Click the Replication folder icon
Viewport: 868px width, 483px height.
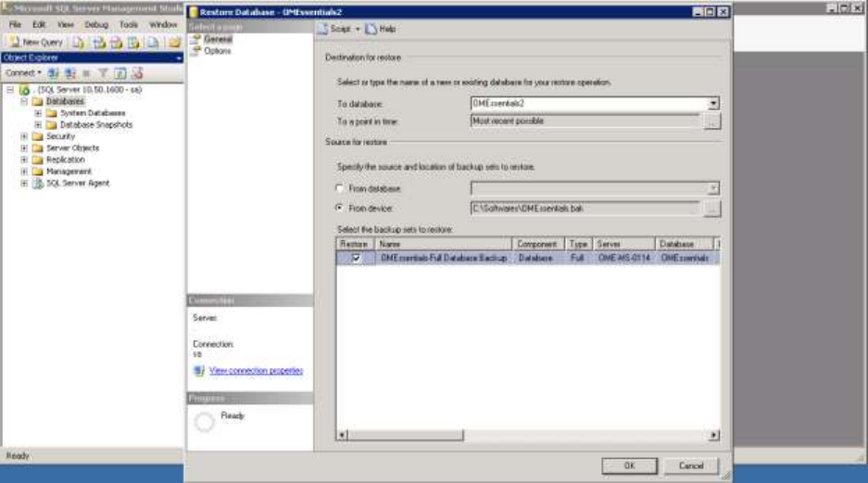pos(38,159)
